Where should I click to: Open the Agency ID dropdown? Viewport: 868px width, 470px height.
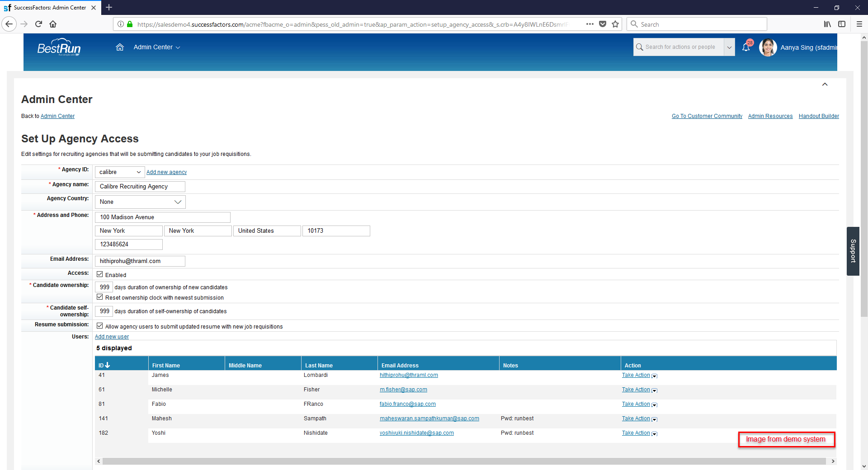[x=120, y=172]
